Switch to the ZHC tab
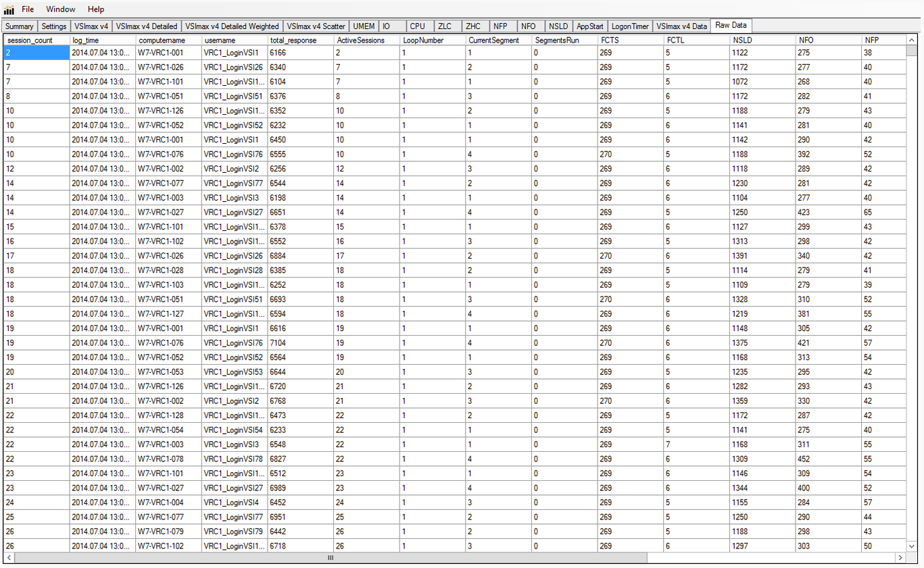 click(x=475, y=26)
